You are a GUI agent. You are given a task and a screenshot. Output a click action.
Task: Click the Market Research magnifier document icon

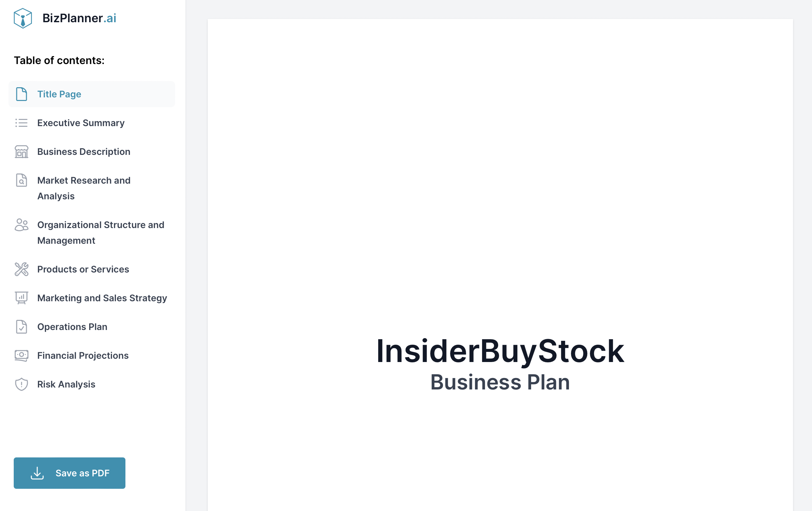[22, 180]
